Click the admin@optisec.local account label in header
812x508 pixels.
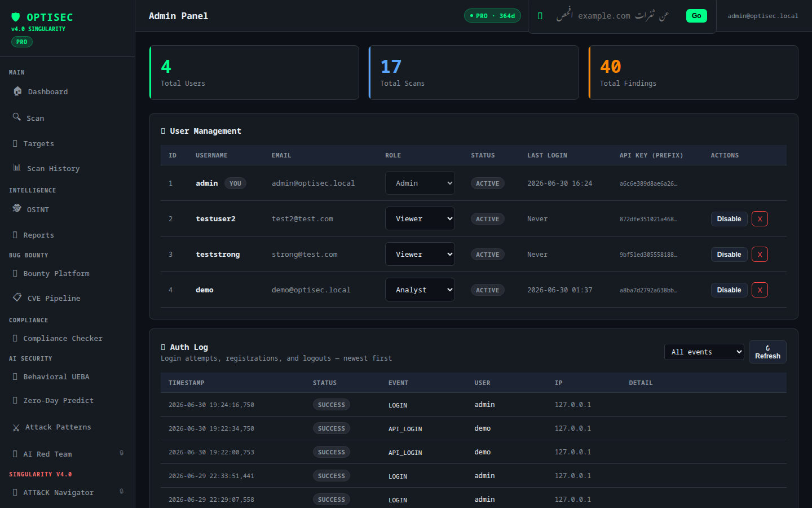coord(763,16)
